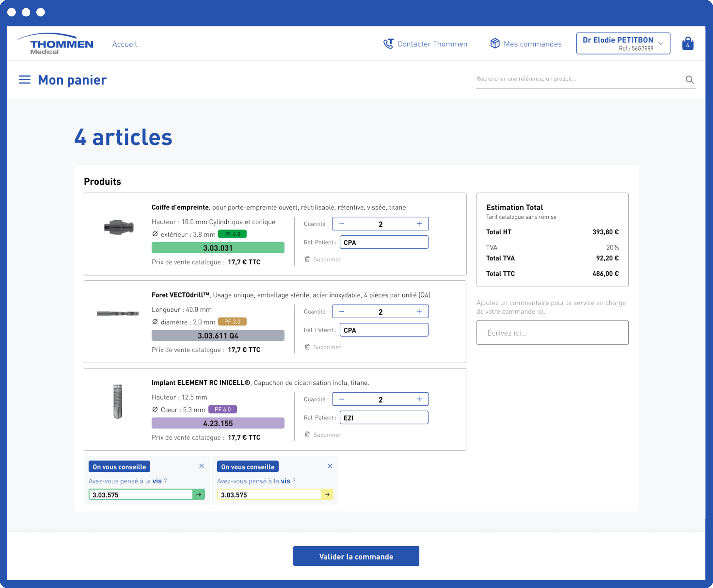Click the Thommen Medical logo
Viewport: 713px width, 588px height.
click(55, 44)
